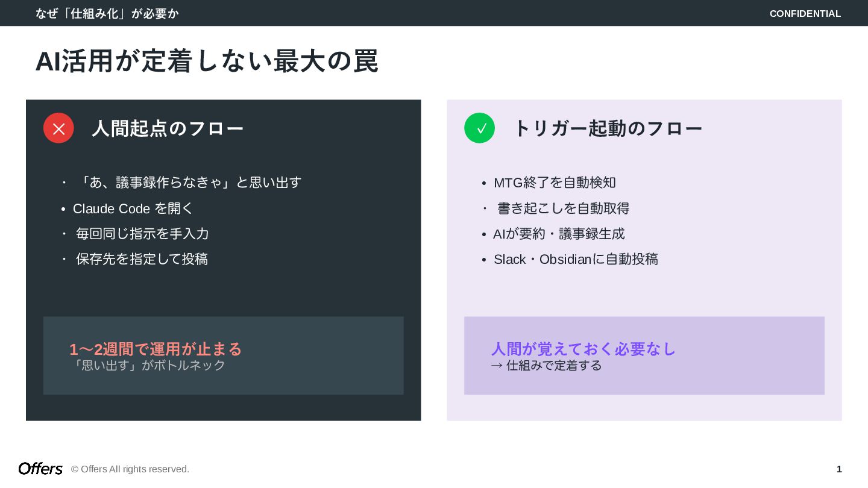Image resolution: width=868 pixels, height=488 pixels.
Task: Click the red text 1〜2週間で運用が止まる
Action: (x=156, y=349)
